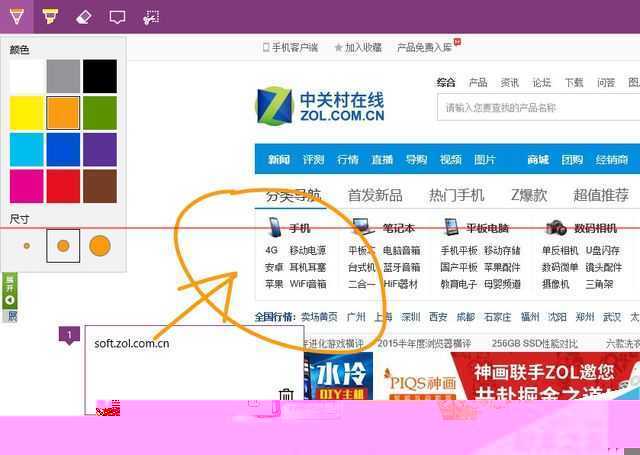Open 行情 in blue navigation bar

(x=348, y=160)
